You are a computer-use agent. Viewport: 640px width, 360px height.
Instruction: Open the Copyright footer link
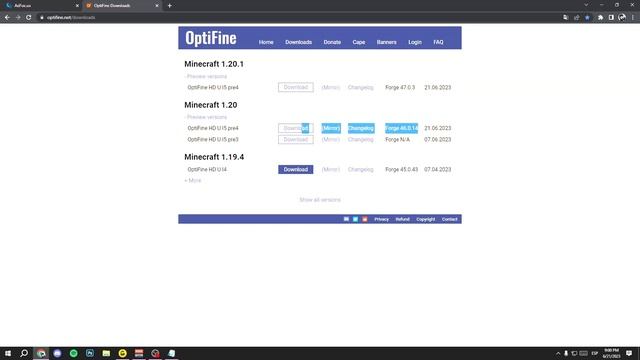[x=425, y=219]
